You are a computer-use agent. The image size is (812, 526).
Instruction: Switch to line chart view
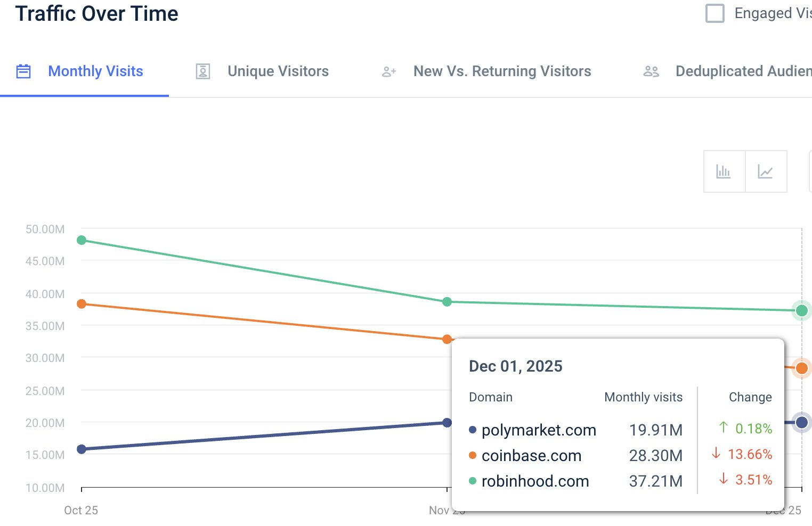pos(766,171)
